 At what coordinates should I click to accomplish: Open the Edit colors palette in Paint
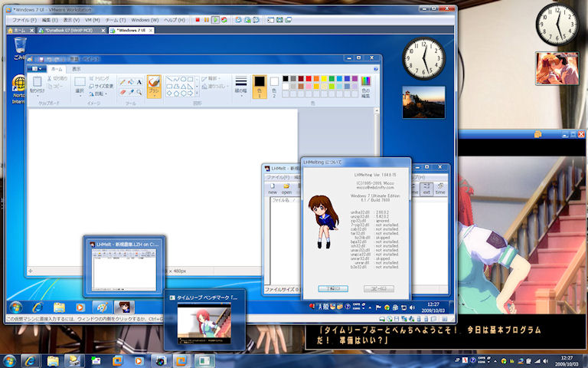point(366,87)
